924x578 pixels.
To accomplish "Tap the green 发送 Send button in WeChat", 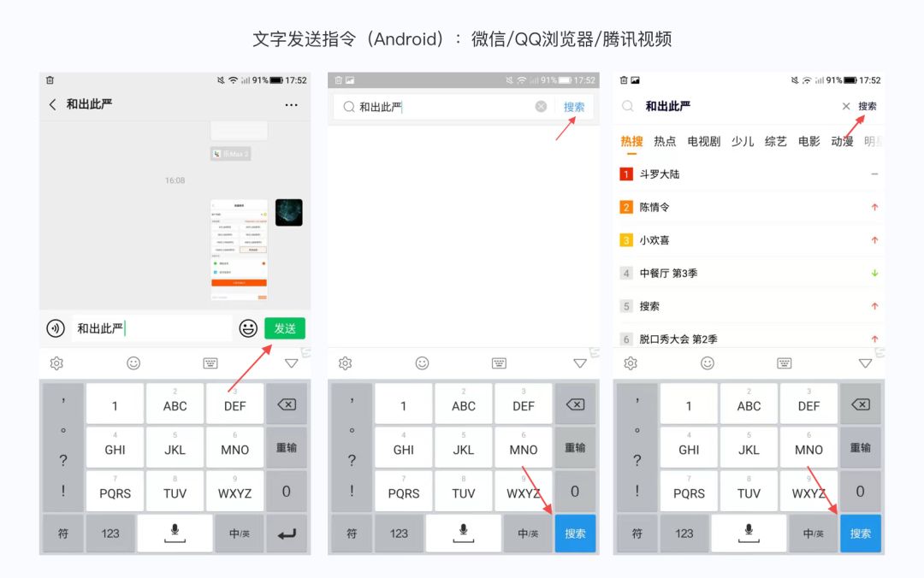I will coord(284,327).
